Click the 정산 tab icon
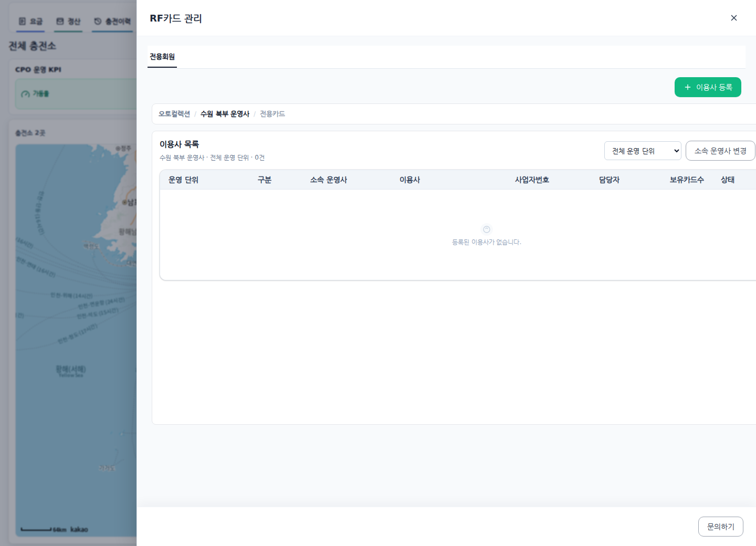The height and width of the screenshot is (546, 756). 60,22
